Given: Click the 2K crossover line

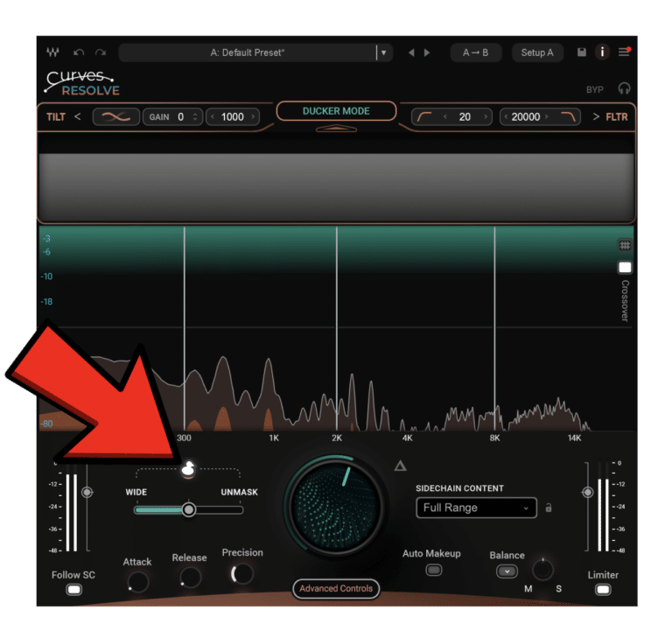Looking at the screenshot, I should [337, 328].
